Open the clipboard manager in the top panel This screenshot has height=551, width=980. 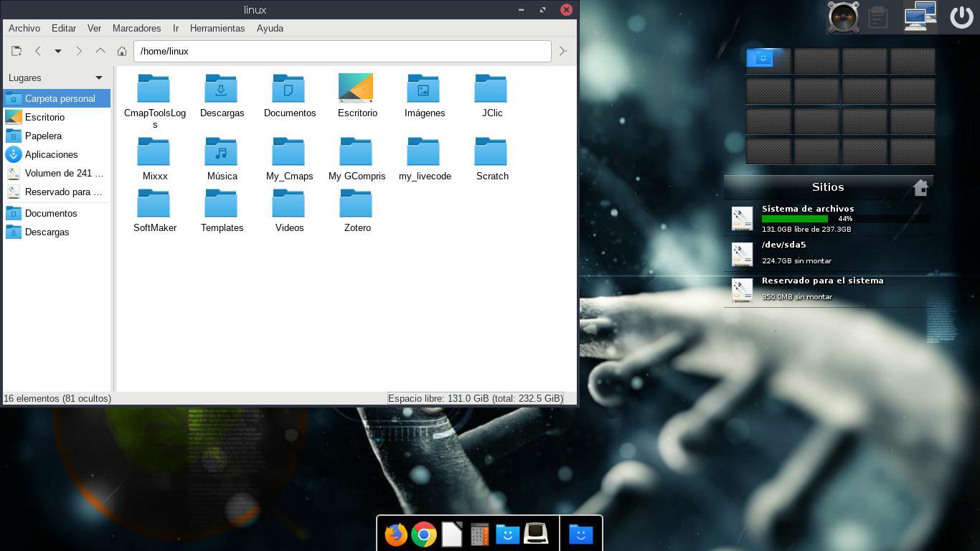tap(878, 17)
